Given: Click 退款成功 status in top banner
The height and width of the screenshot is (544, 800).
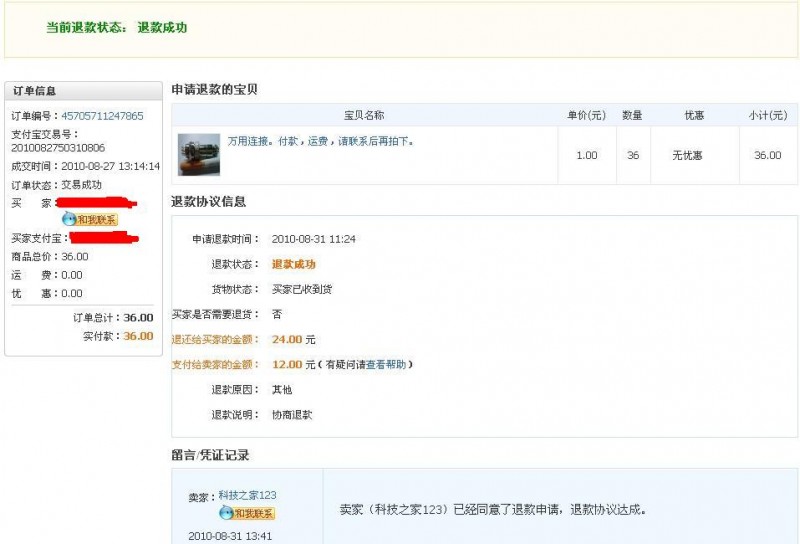Looking at the screenshot, I should [x=162, y=28].
